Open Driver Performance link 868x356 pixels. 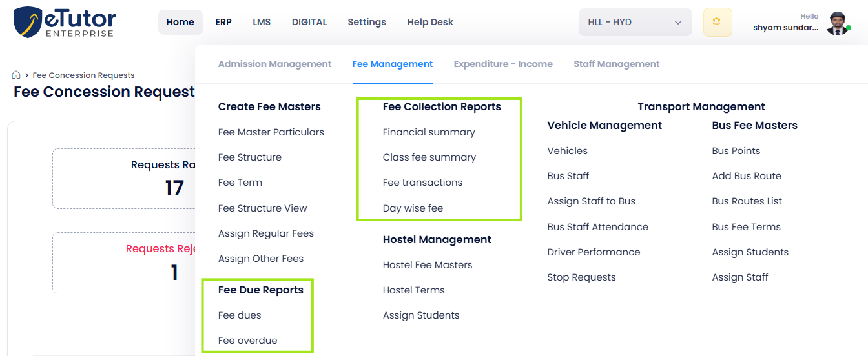594,252
